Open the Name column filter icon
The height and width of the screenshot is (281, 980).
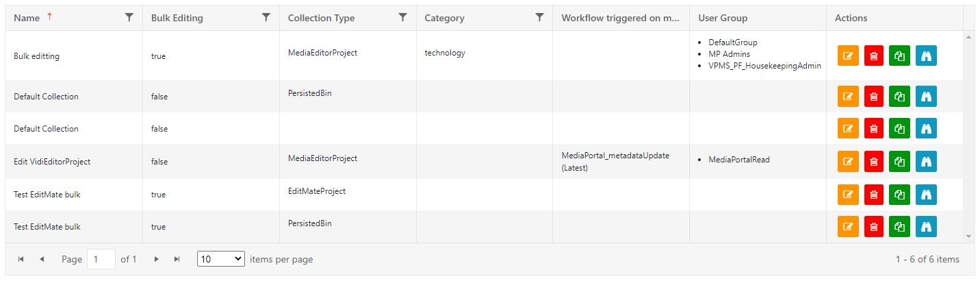click(129, 18)
